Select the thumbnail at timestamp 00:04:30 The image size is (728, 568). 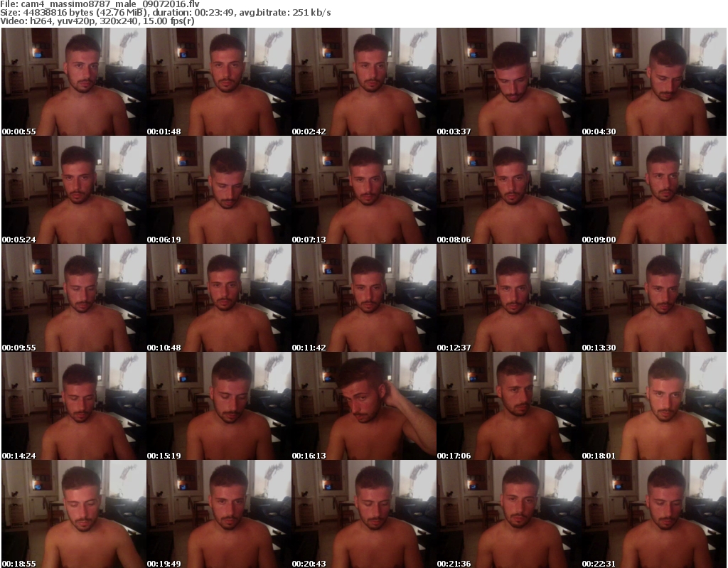(x=654, y=82)
